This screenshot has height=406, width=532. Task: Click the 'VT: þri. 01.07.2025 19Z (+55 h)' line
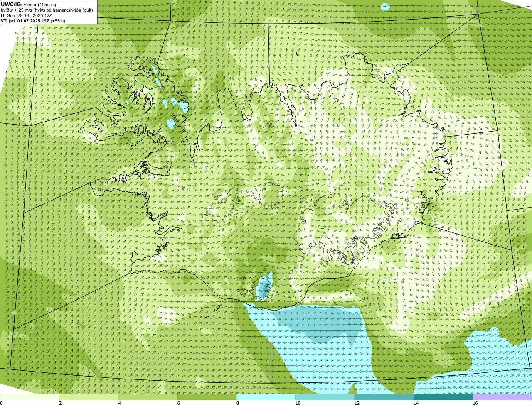33,21
